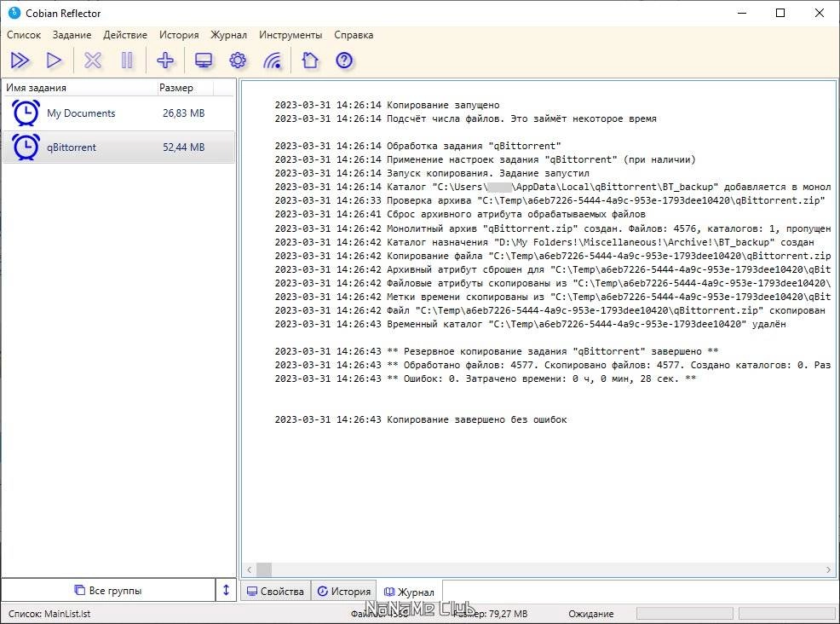The width and height of the screenshot is (840, 624).
Task: Open the Журнал menu
Action: [228, 35]
